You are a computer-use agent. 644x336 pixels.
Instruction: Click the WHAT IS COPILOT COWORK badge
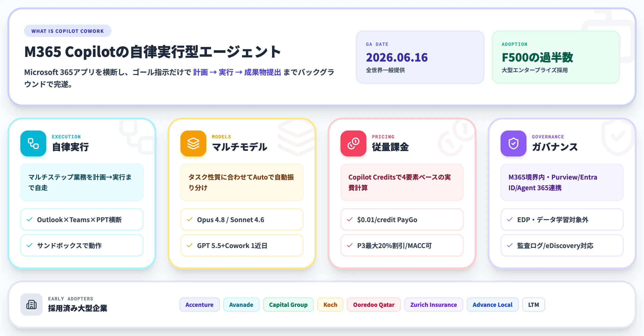[68, 31]
